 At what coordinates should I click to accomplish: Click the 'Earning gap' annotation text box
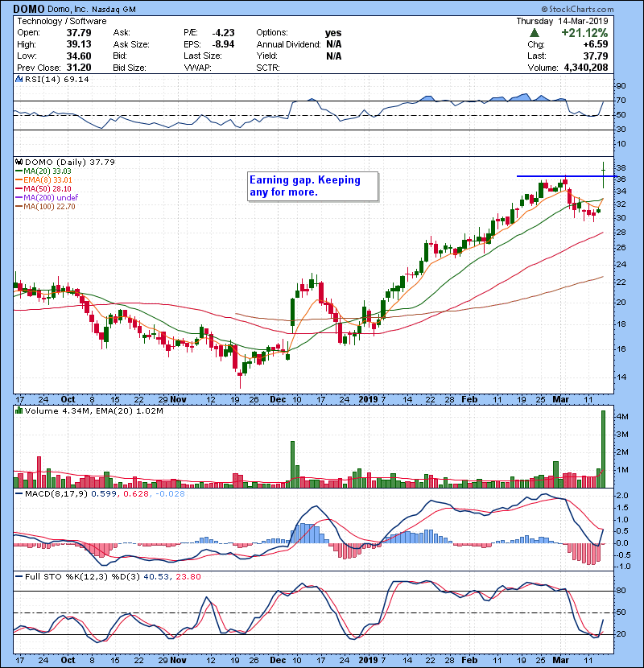coord(311,186)
